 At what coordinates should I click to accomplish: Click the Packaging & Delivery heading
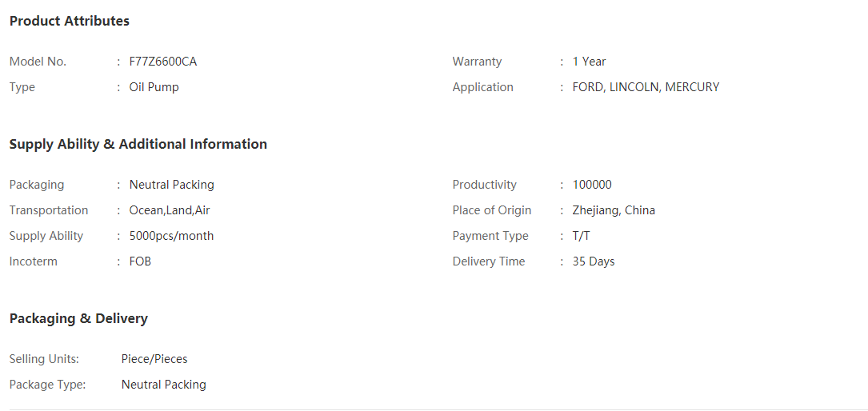click(78, 318)
